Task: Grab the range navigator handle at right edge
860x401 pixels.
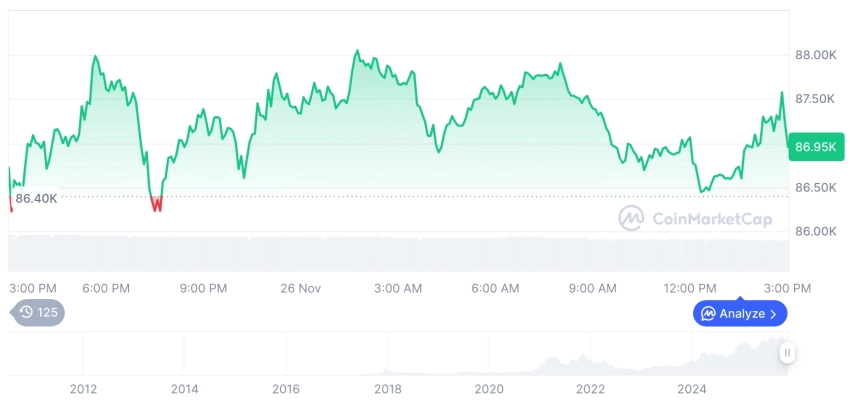Action: [x=788, y=352]
